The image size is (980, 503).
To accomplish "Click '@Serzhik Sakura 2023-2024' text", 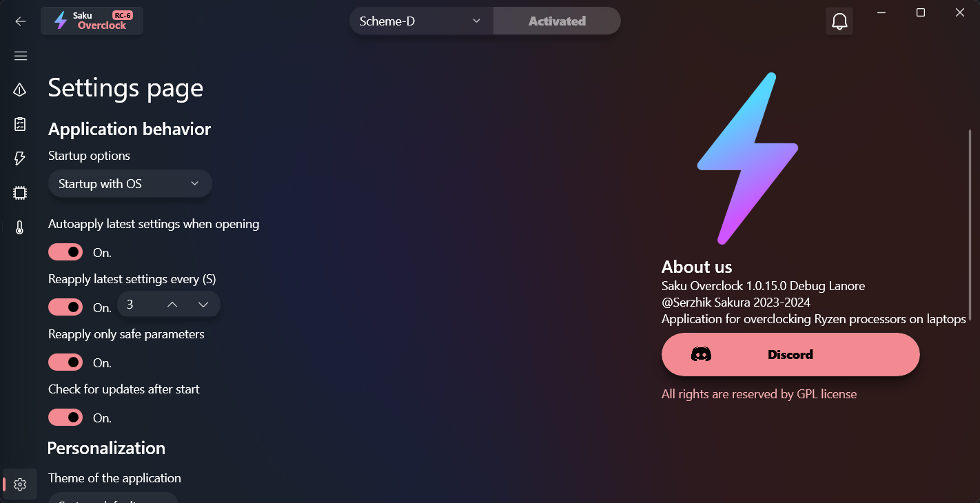I will [736, 302].
